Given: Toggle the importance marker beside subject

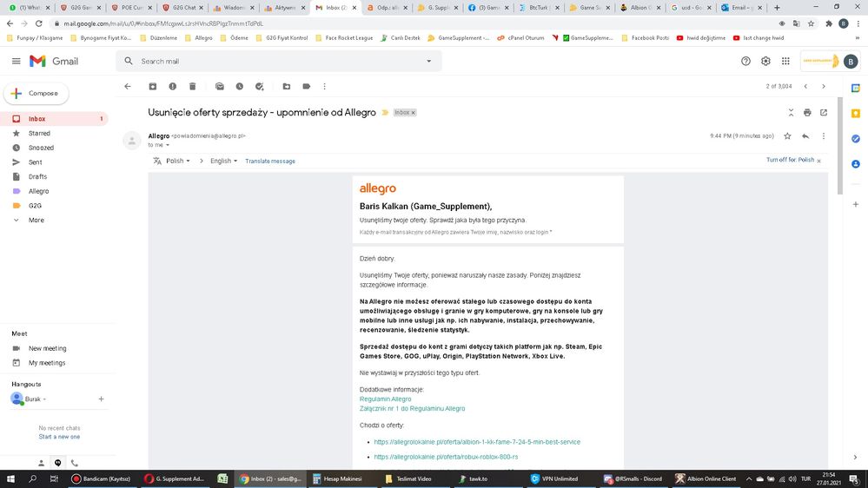Looking at the screenshot, I should click(x=385, y=112).
